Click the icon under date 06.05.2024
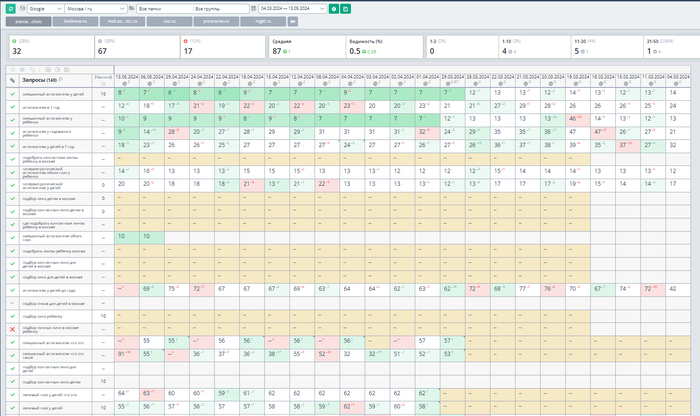Image resolution: width=700 pixels, height=416 pixels. (150, 83)
